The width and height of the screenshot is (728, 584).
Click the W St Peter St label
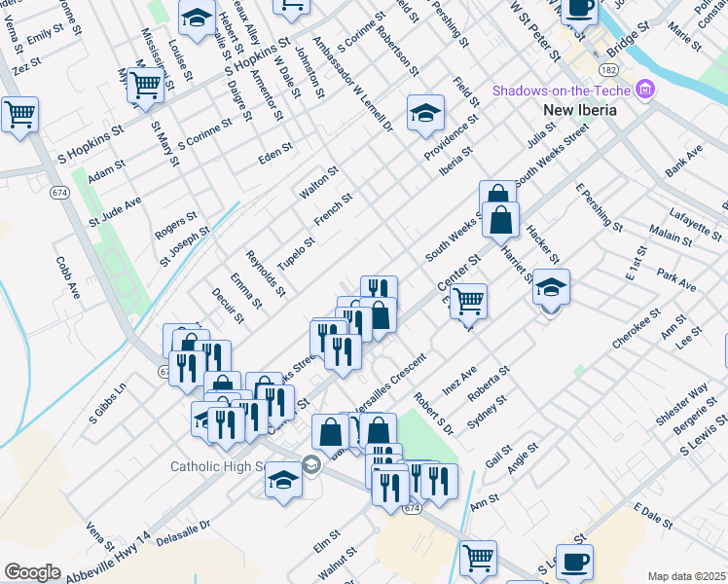pyautogui.click(x=535, y=31)
